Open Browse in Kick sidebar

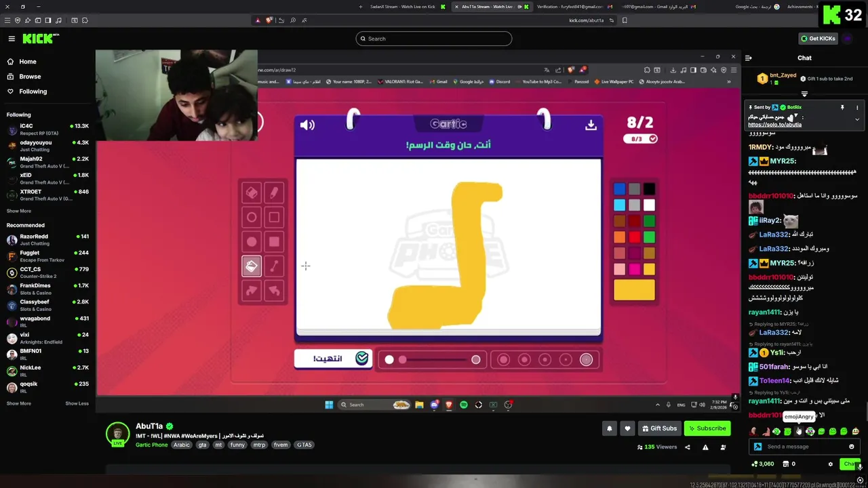30,77
